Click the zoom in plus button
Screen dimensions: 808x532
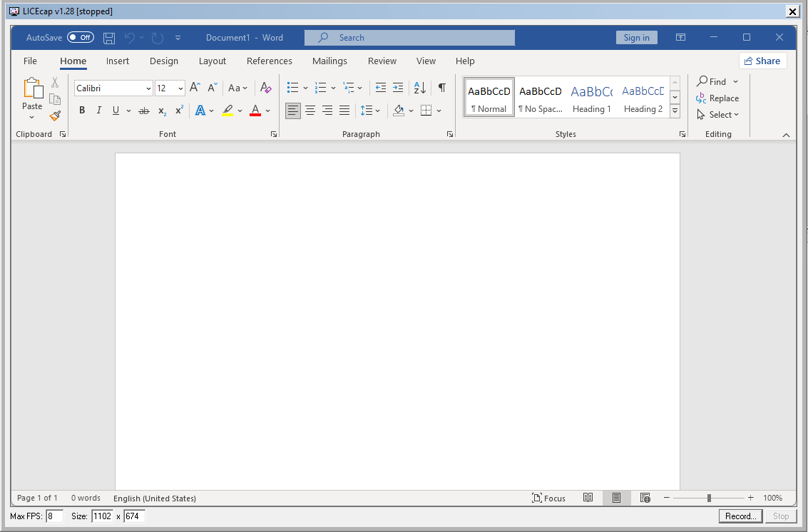coord(751,498)
